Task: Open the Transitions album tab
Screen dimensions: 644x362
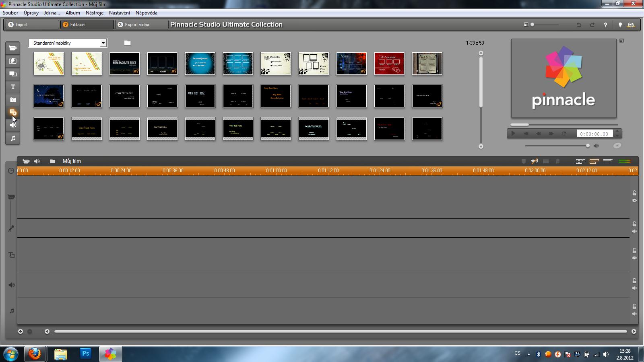Action: pyautogui.click(x=12, y=61)
